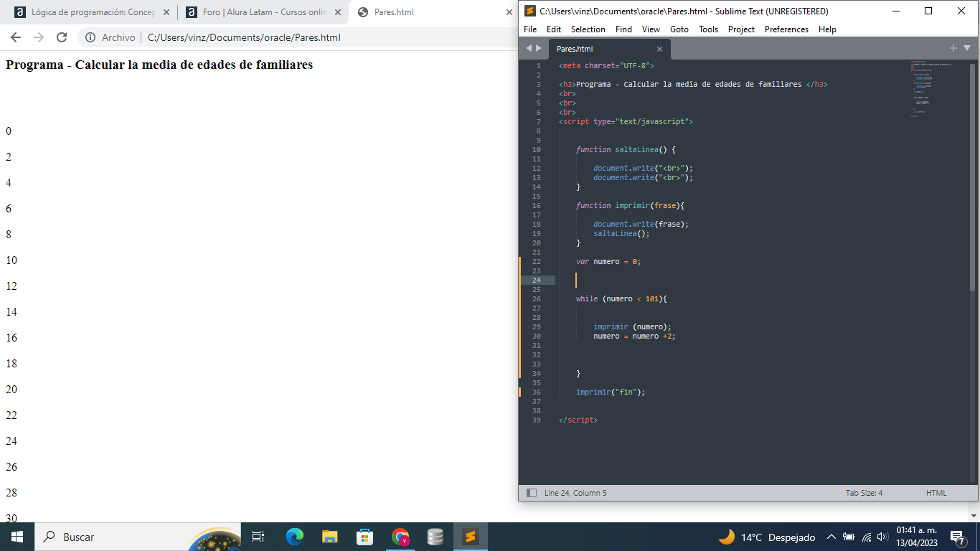Reload the Pares.html page in Chrome
Viewport: 980px width, 551px height.
click(62, 37)
